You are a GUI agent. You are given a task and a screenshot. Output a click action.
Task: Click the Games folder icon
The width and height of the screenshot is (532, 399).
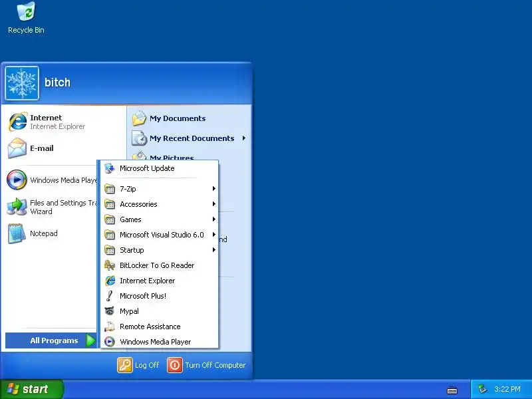110,219
